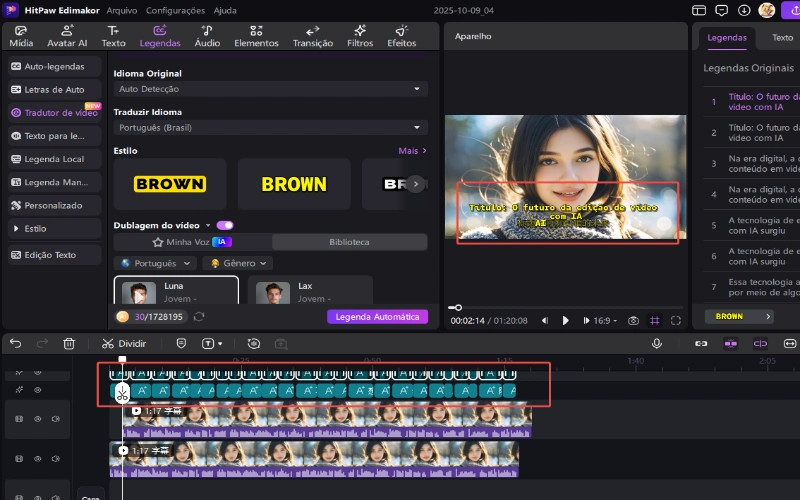Enter fullscreen preview mode
Viewport: 800px width, 500px height.
tap(676, 321)
